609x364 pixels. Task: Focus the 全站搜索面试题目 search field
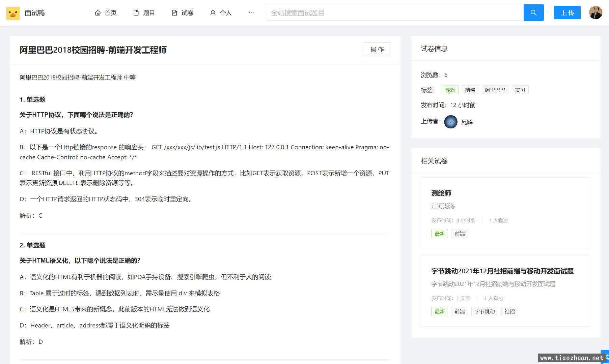[x=395, y=12]
